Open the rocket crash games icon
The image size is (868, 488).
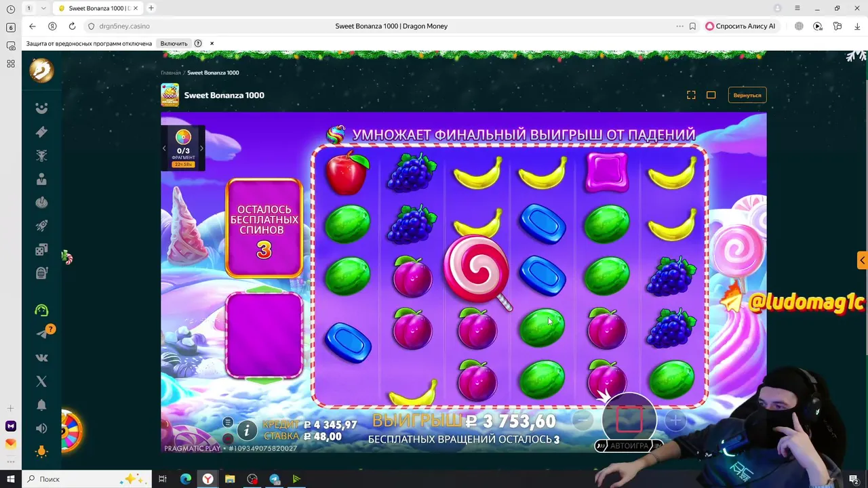41,226
